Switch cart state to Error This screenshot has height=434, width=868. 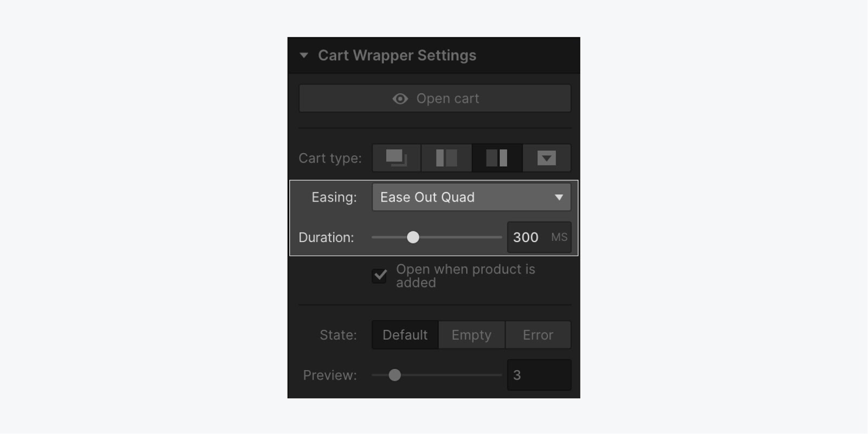point(538,335)
